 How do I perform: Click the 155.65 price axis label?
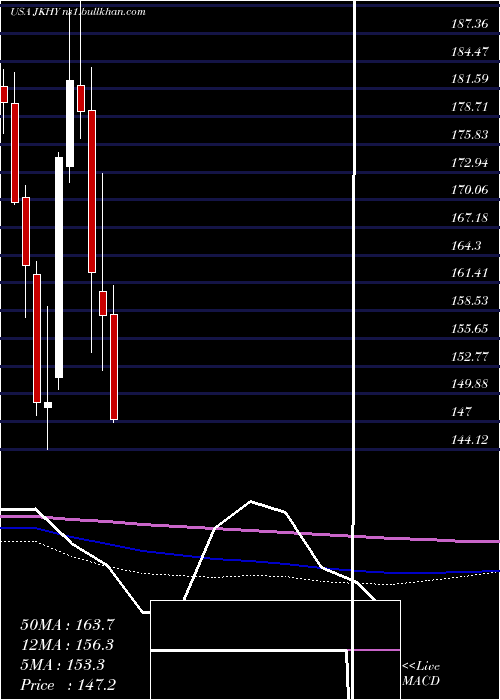click(x=470, y=329)
